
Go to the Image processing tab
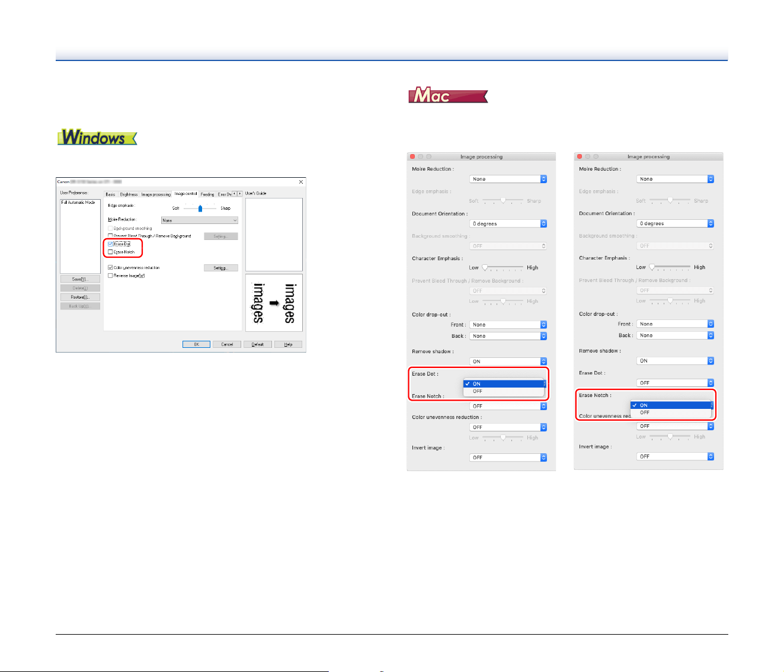point(156,194)
